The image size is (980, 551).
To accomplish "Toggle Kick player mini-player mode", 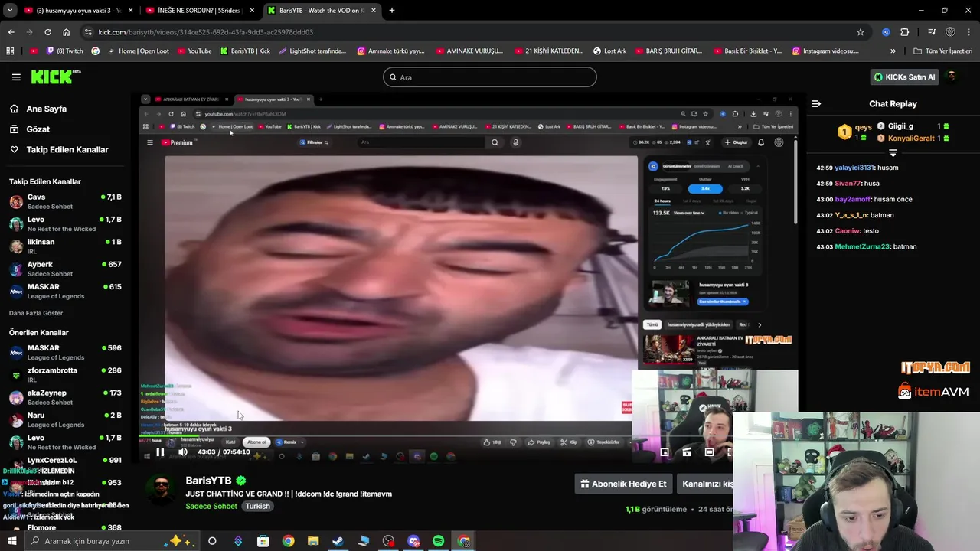I will click(665, 452).
